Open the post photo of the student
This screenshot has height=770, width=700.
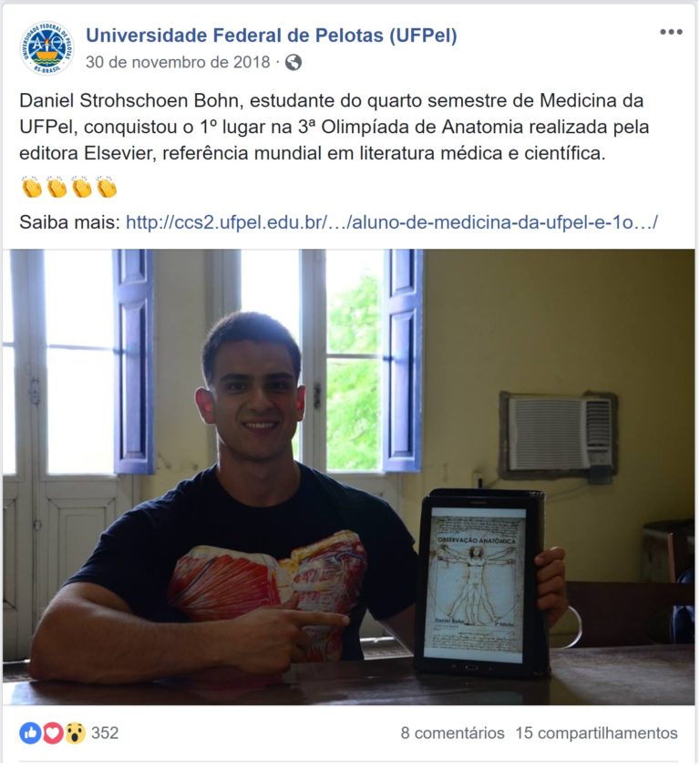349,477
